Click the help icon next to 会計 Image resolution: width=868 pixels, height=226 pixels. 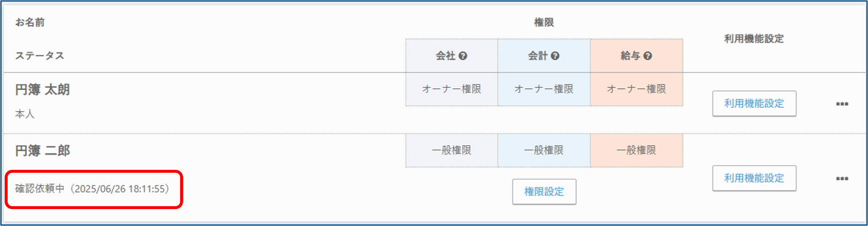point(555,56)
